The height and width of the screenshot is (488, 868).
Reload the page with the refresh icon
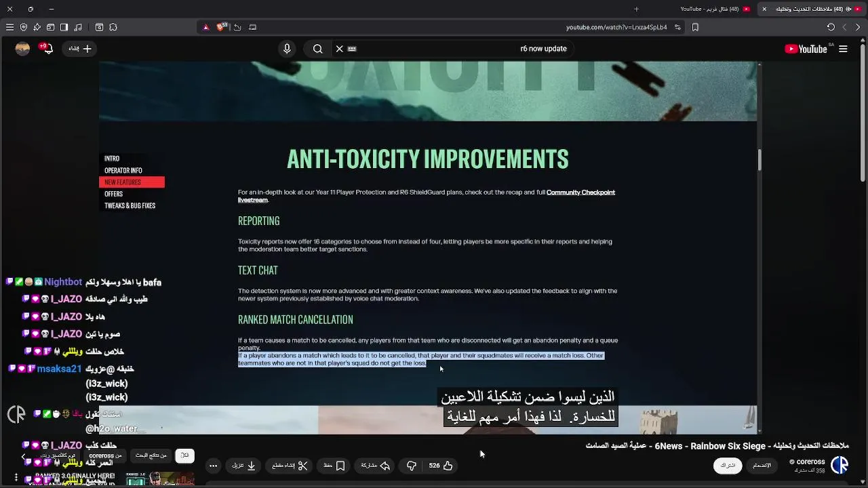[831, 27]
